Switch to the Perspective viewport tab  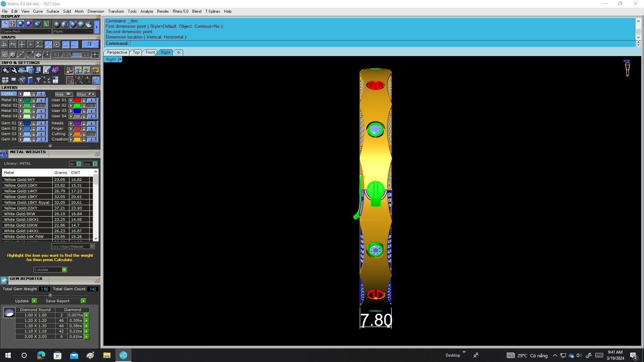pyautogui.click(x=117, y=52)
